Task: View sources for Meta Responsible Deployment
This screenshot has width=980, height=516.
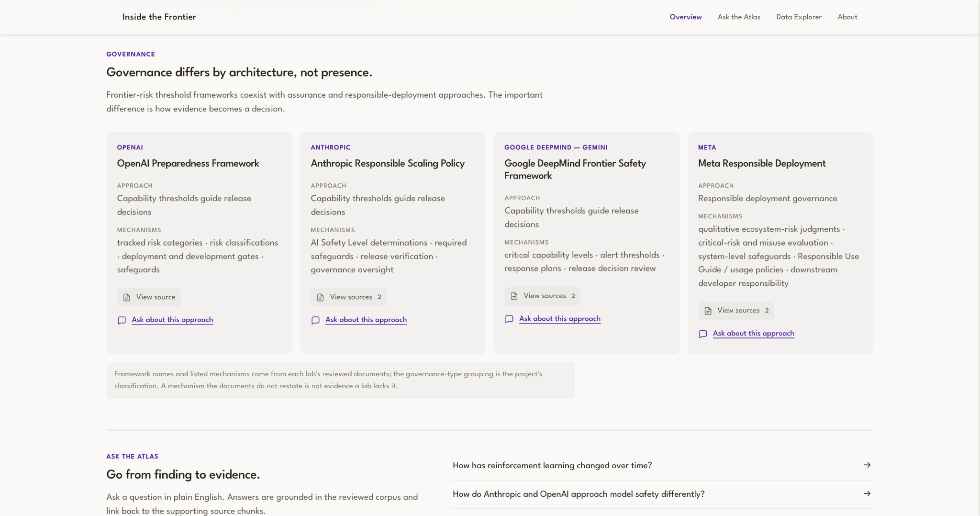Action: (x=736, y=311)
